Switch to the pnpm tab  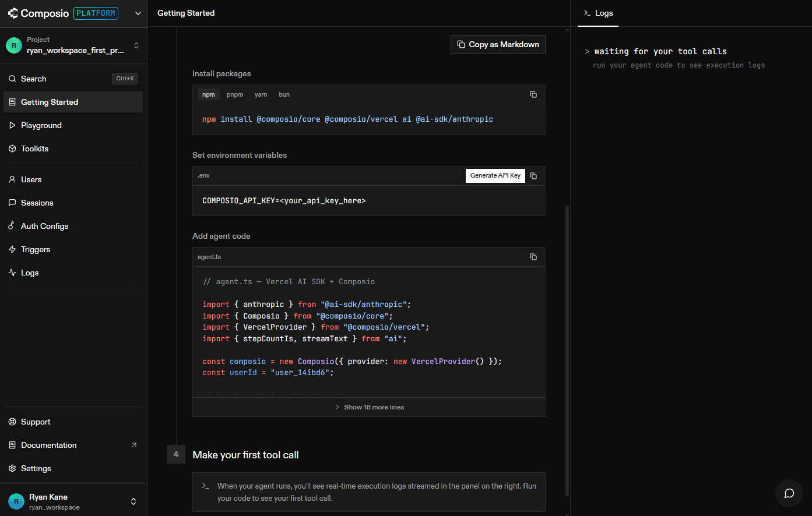coord(235,94)
